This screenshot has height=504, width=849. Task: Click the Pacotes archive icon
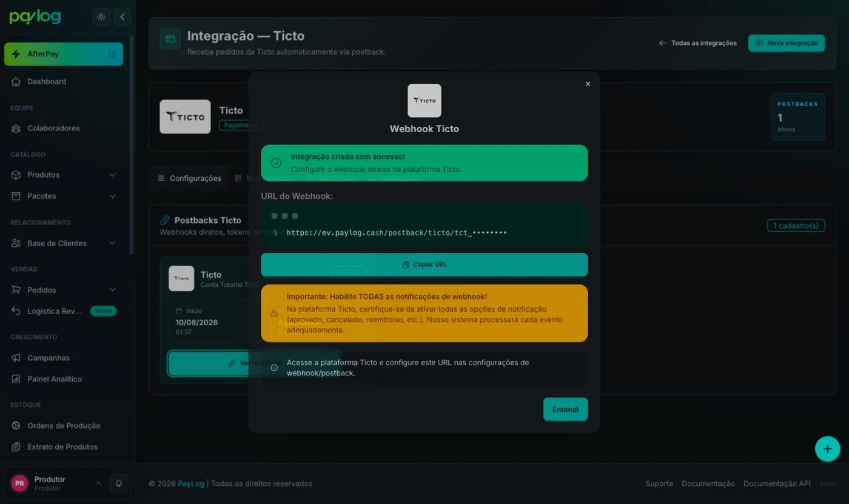click(x=16, y=196)
